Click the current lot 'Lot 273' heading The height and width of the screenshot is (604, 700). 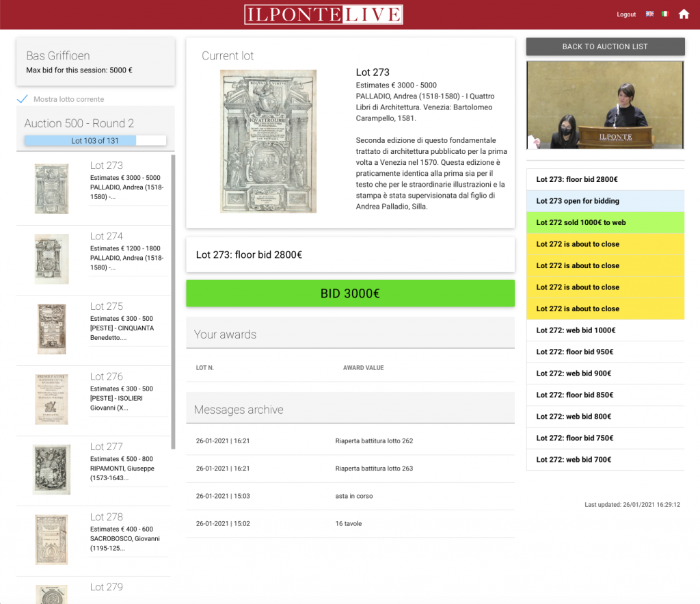click(373, 73)
